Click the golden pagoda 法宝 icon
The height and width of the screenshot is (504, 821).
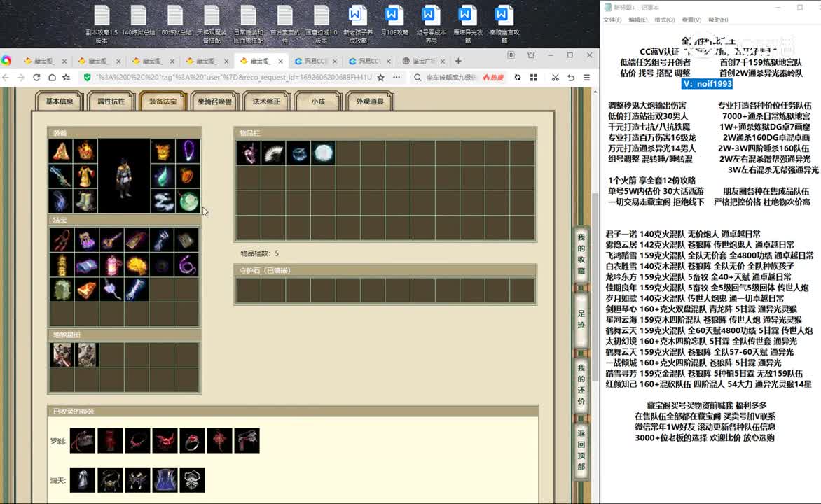(x=62, y=265)
